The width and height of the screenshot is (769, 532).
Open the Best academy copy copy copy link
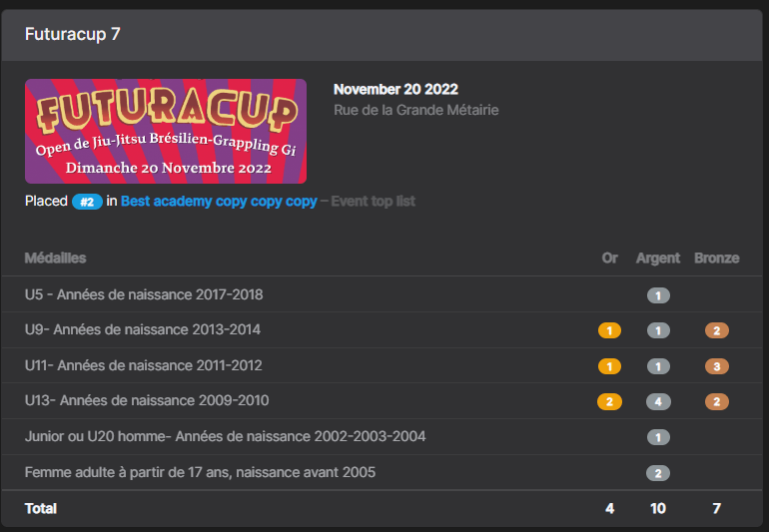click(219, 202)
